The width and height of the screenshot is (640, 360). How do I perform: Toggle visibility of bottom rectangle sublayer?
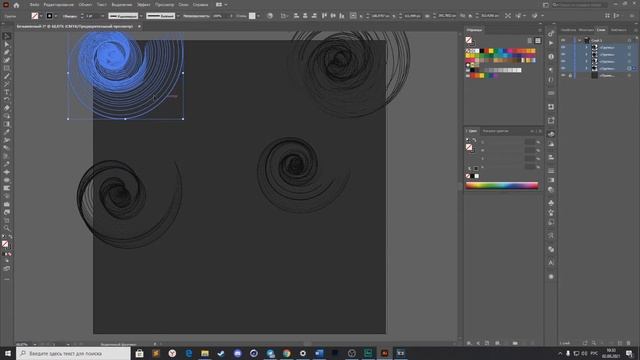[563, 76]
